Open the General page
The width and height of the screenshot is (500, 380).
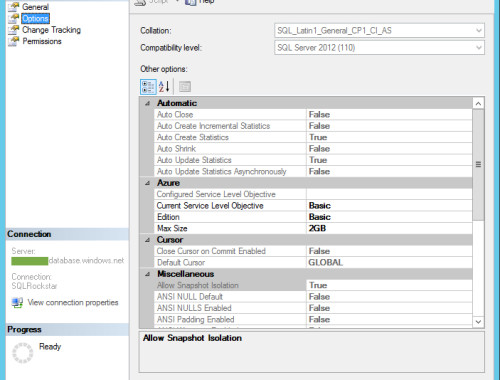35,7
